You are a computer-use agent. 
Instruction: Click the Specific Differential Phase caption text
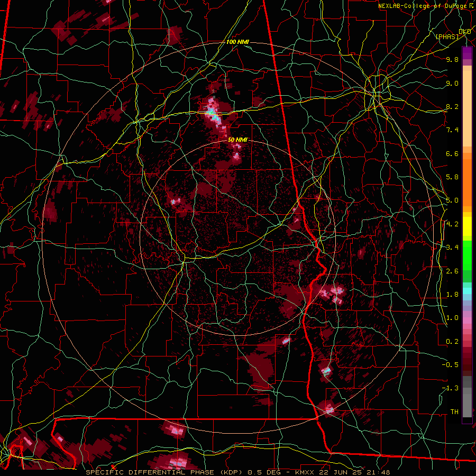click(x=237, y=472)
